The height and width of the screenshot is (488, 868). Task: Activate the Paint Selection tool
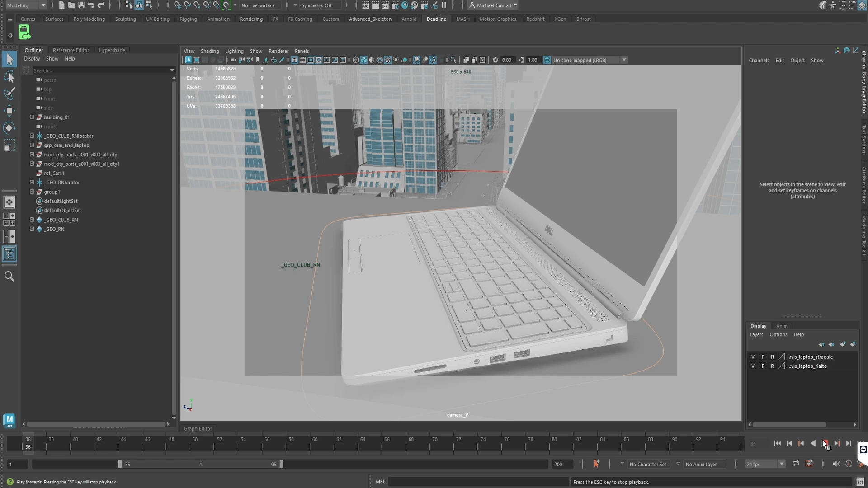tap(9, 94)
